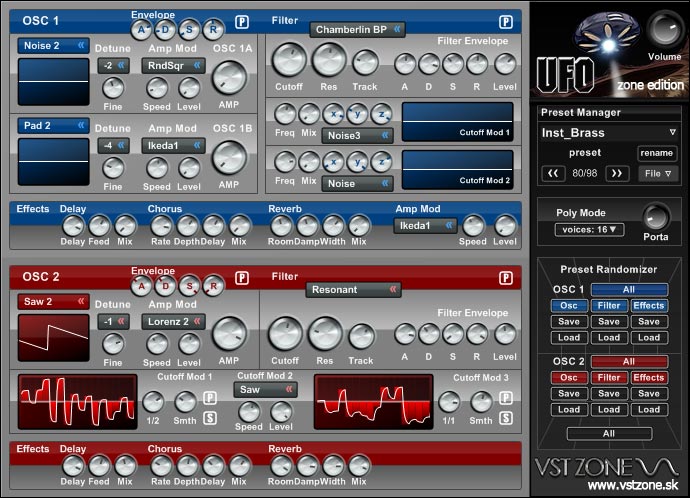Viewport: 690px width, 498px height.
Task: Toggle OSC 1 Osc randomizer button
Action: (x=569, y=305)
